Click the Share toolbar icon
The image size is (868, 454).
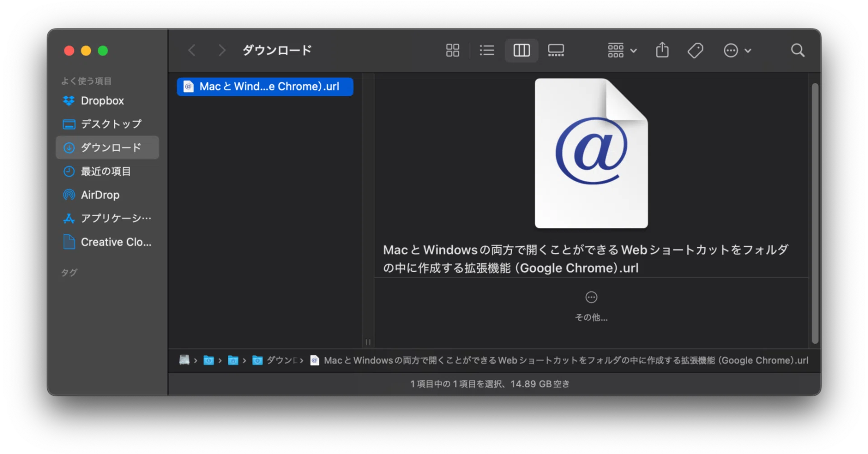tap(662, 50)
